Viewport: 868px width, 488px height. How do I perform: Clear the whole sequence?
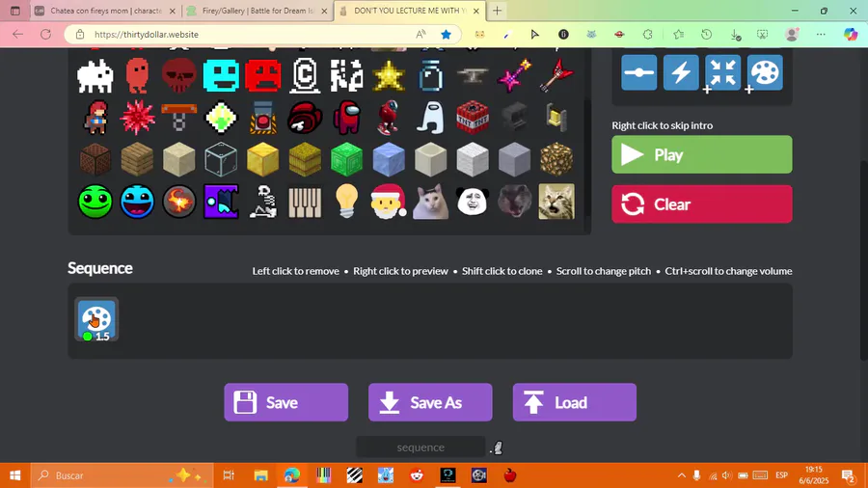[x=702, y=204]
